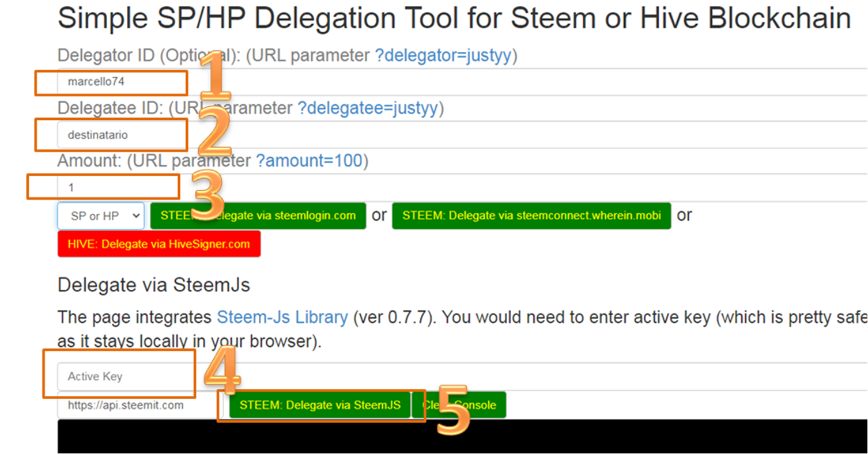The width and height of the screenshot is (868, 454).
Task: Click the Delegatee ID field containing destinatario
Action: pos(462,135)
